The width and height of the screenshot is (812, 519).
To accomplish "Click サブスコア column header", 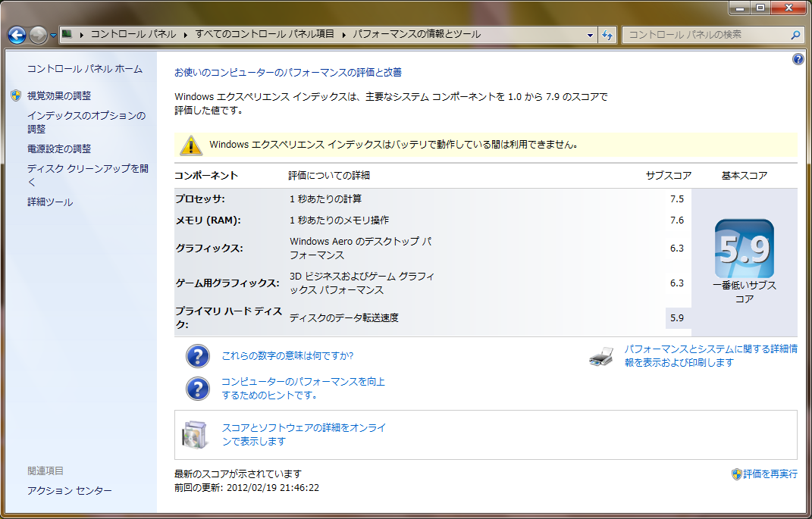I will [x=669, y=176].
